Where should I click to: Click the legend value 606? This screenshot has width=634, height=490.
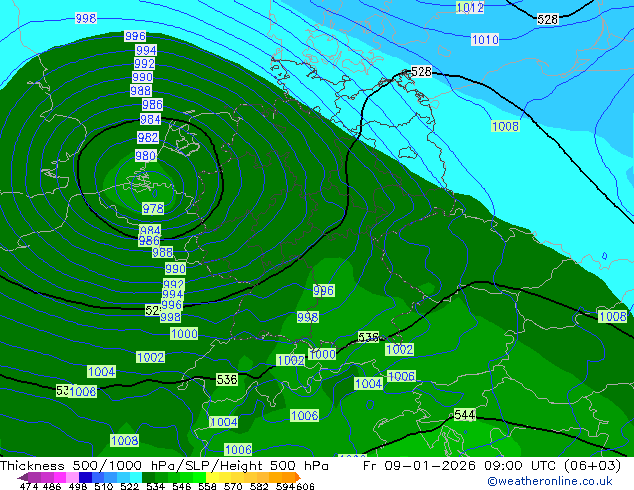click(x=305, y=486)
